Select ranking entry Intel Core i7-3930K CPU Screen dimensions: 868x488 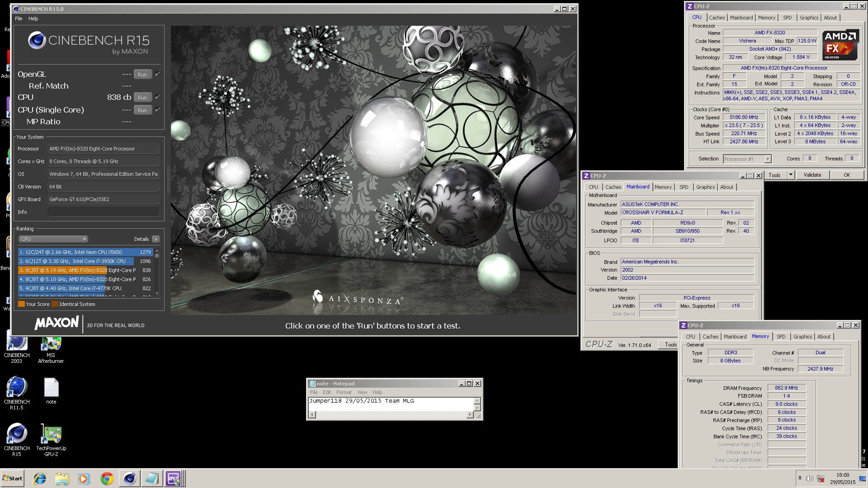coord(85,261)
